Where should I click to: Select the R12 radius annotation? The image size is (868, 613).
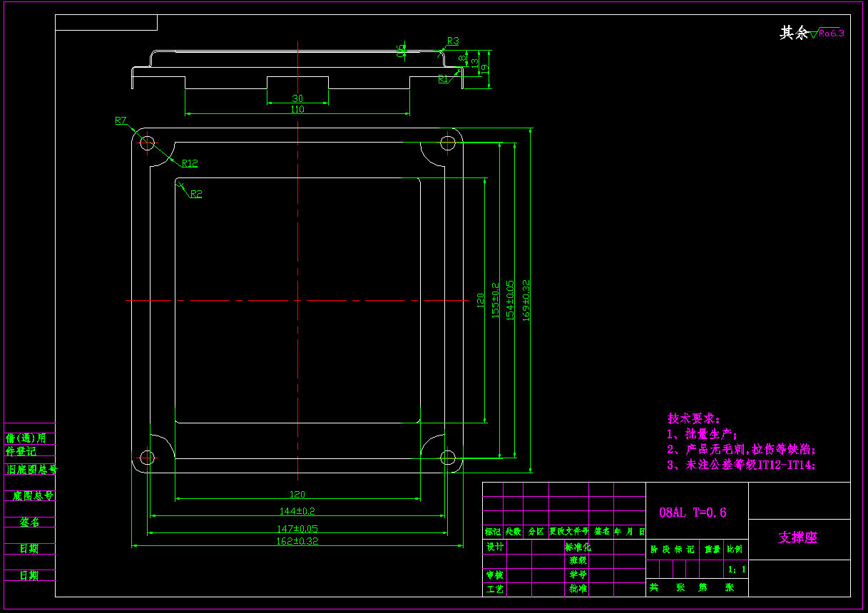[x=190, y=163]
